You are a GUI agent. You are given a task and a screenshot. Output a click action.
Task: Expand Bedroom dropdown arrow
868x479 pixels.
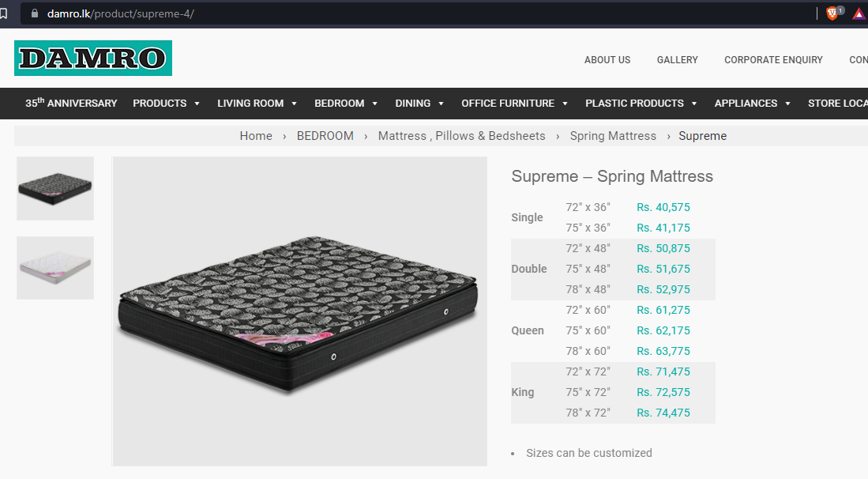click(x=375, y=104)
